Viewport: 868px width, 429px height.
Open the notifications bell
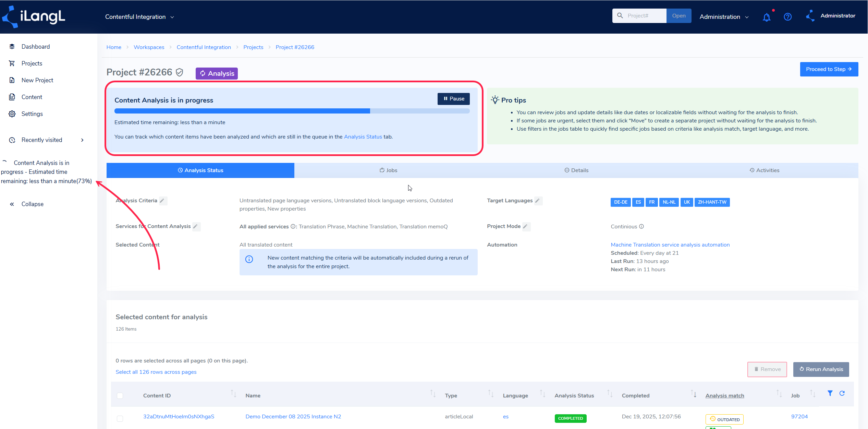pos(767,17)
